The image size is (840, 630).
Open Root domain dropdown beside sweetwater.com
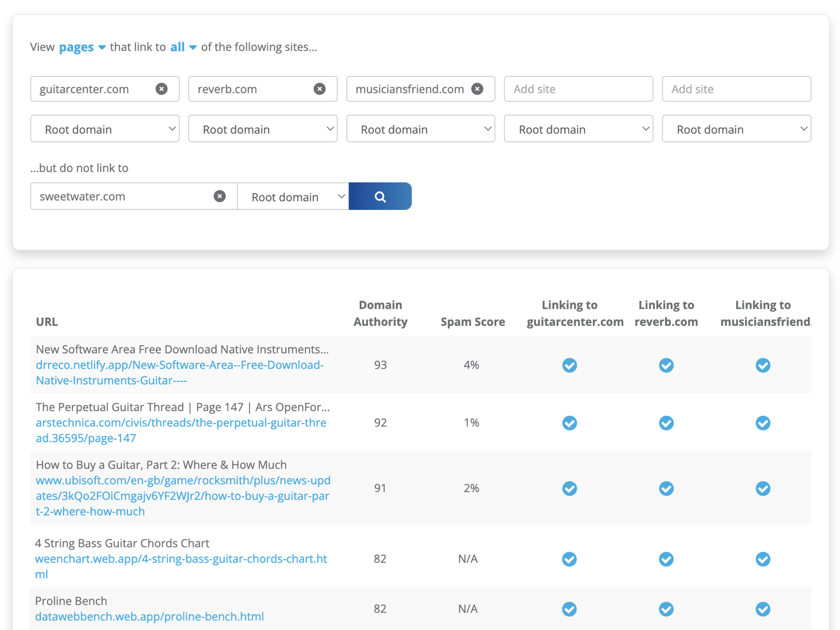tap(293, 197)
